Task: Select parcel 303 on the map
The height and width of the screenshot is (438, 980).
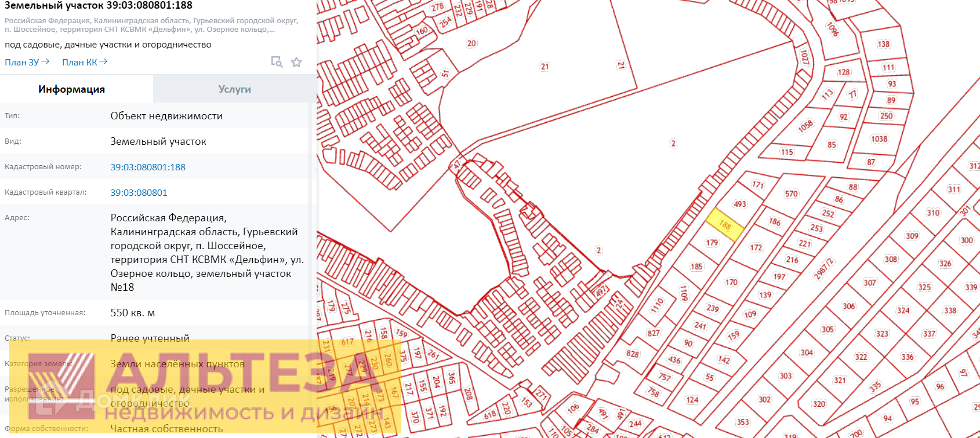Action: coord(785,375)
